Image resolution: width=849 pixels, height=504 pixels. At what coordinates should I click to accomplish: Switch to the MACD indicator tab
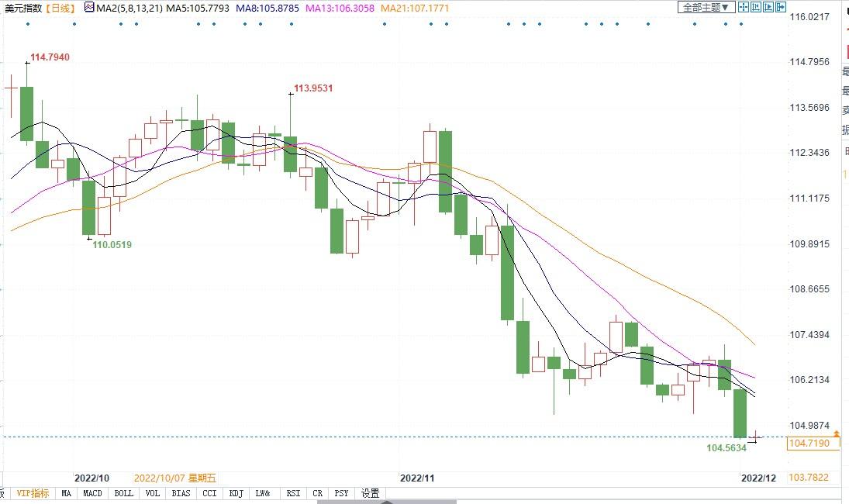coord(92,493)
